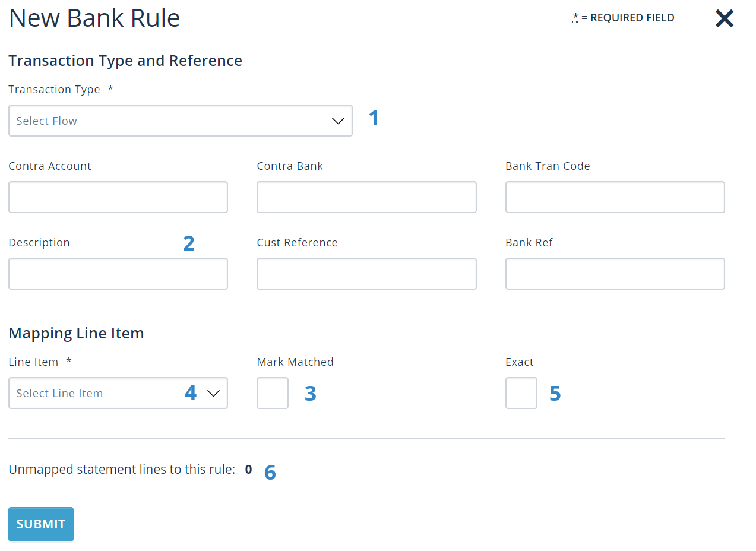Click into the Bank Tran Code field
Screen dimensions: 756x551
coord(615,197)
